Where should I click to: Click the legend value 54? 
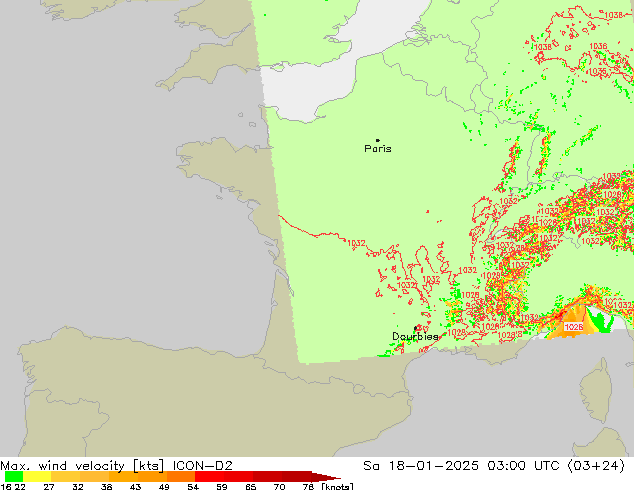[x=193, y=486]
